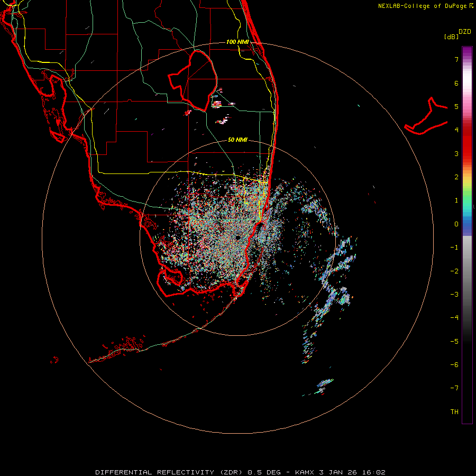Click the purple top of the color bar
The height and width of the screenshot is (476, 476).
(467, 52)
